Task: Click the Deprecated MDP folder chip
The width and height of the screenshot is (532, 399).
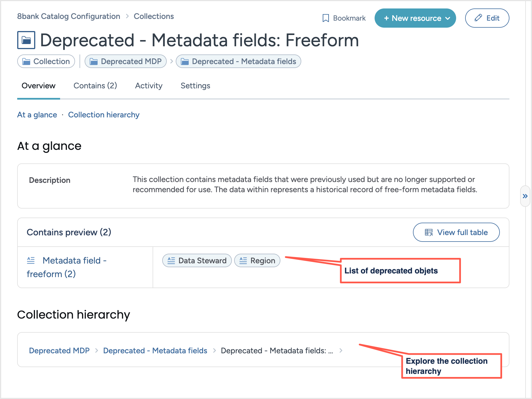Action: (x=126, y=61)
